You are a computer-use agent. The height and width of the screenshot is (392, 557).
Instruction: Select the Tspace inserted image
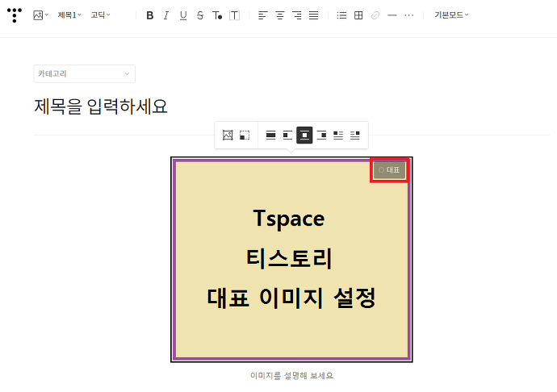click(x=291, y=260)
